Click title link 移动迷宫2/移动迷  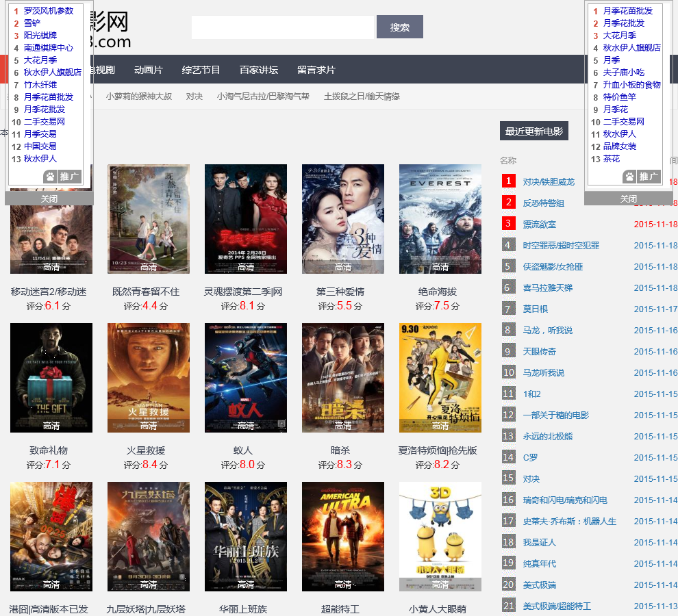(x=49, y=292)
